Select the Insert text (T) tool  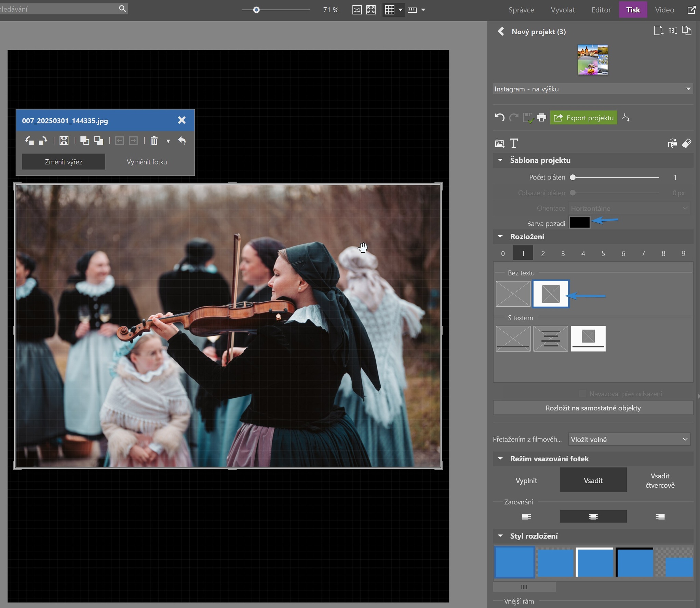(x=514, y=143)
